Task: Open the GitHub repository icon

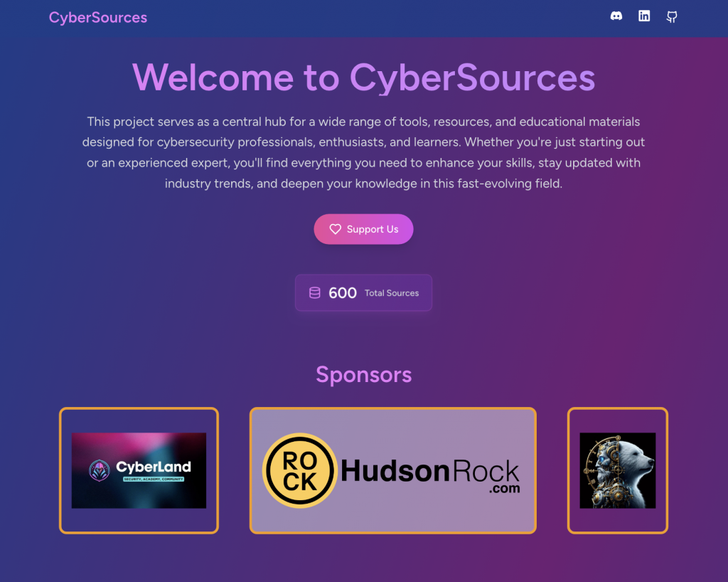Action: pos(672,17)
